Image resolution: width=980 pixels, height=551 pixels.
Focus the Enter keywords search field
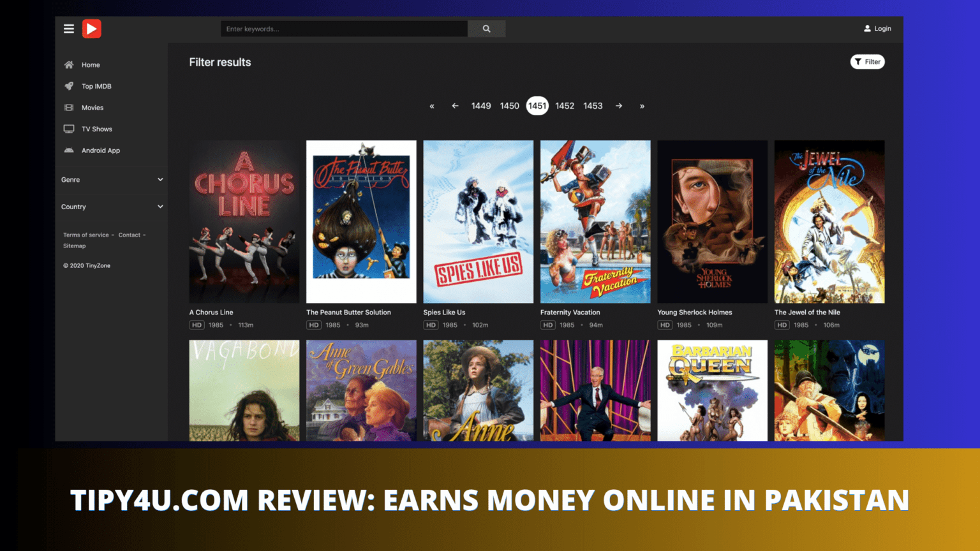click(344, 29)
